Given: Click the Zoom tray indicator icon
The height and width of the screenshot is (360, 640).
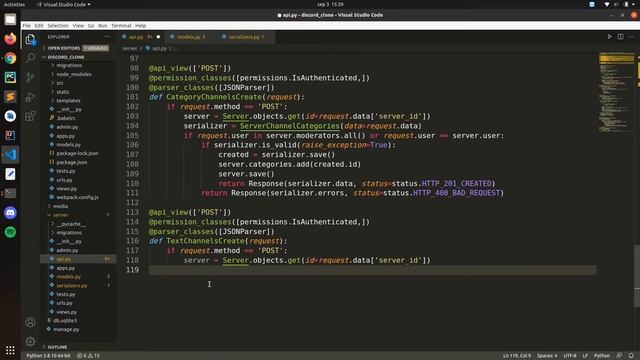Looking at the screenshot, I should 592,4.
